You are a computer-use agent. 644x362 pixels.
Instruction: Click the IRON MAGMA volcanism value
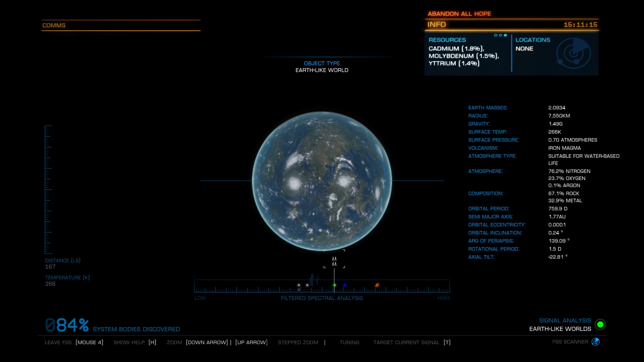[x=565, y=148]
